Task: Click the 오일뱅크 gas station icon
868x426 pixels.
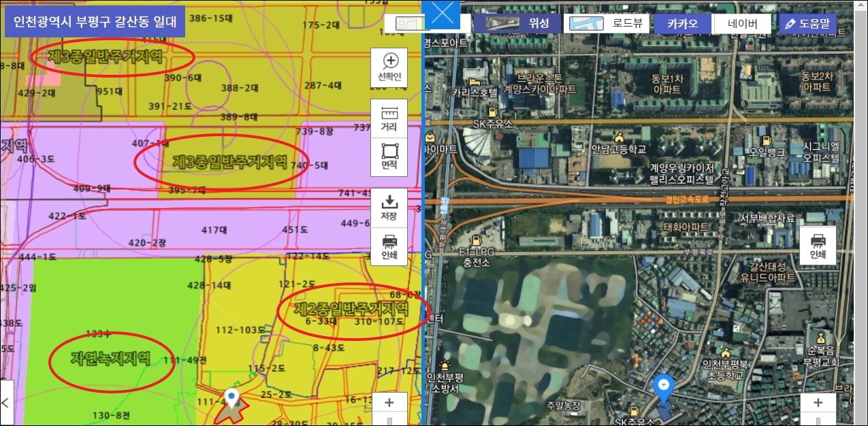Action: [767, 140]
